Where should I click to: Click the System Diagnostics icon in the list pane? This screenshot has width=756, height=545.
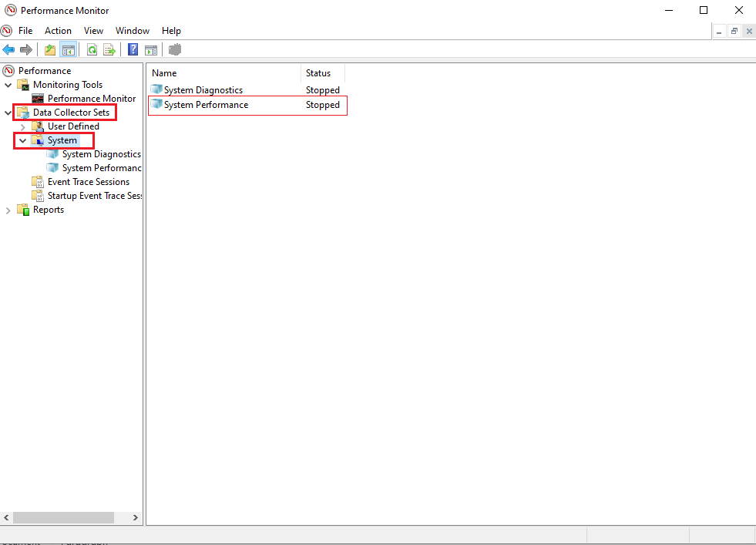156,89
